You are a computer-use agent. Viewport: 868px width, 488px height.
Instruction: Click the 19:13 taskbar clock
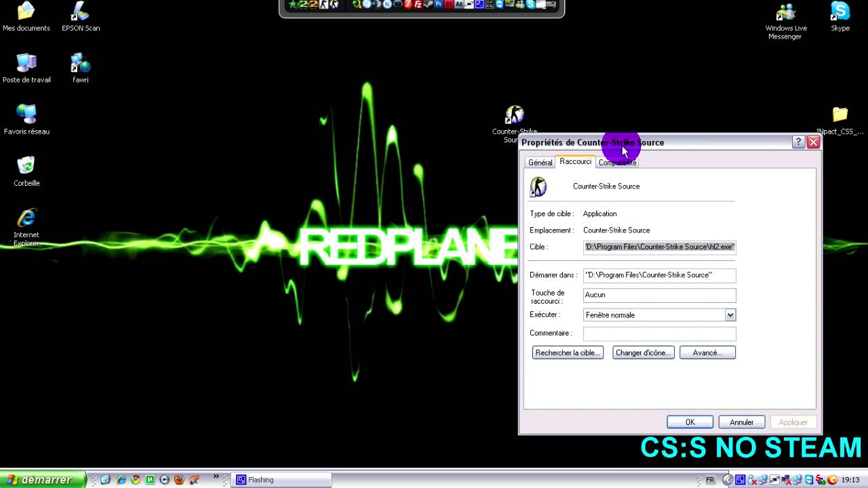(x=851, y=480)
